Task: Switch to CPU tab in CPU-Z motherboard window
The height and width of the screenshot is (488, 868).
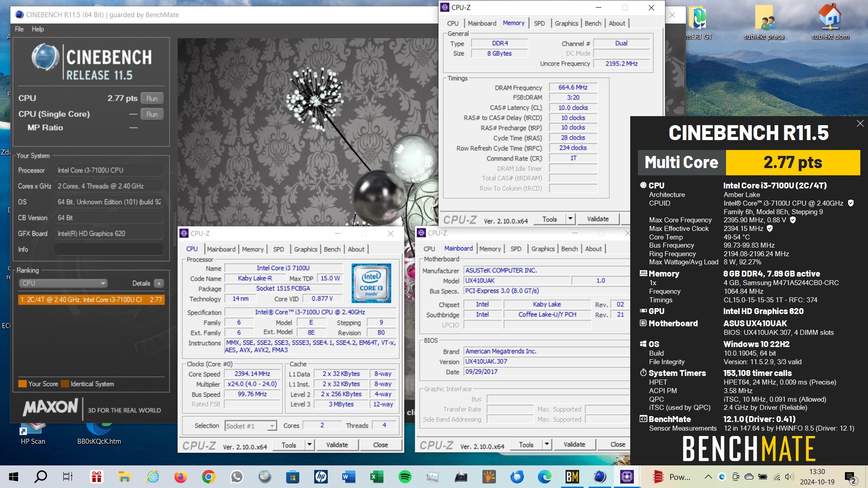Action: click(429, 249)
